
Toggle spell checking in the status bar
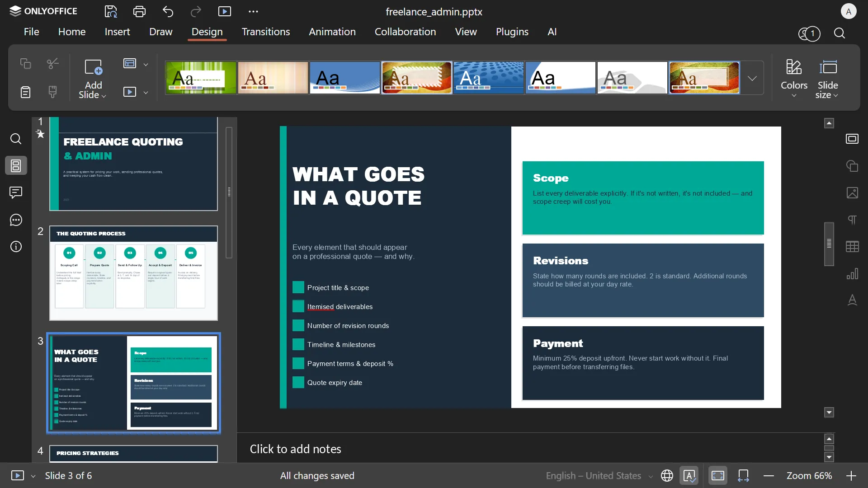tap(689, 475)
